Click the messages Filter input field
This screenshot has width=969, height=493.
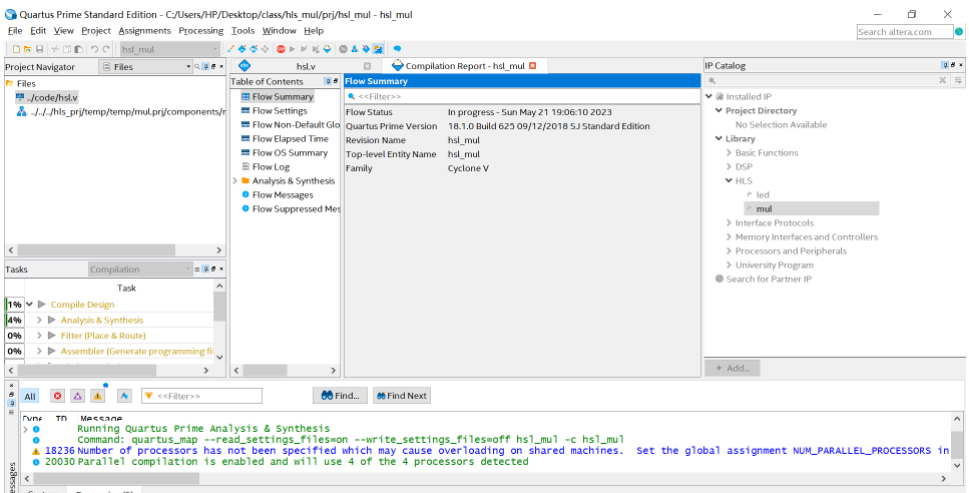pos(201,396)
